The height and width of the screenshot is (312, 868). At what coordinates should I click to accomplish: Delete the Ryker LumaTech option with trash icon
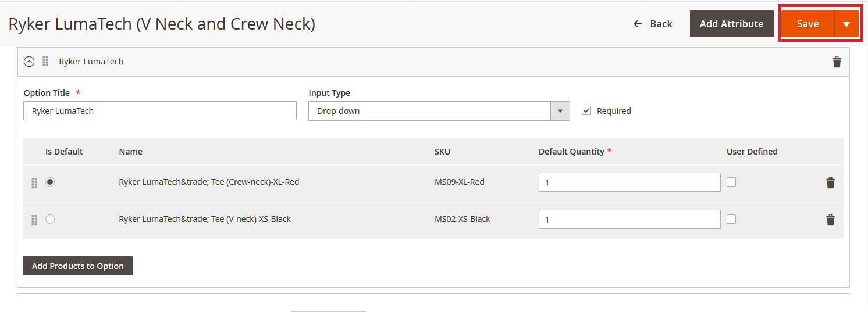[x=837, y=62]
